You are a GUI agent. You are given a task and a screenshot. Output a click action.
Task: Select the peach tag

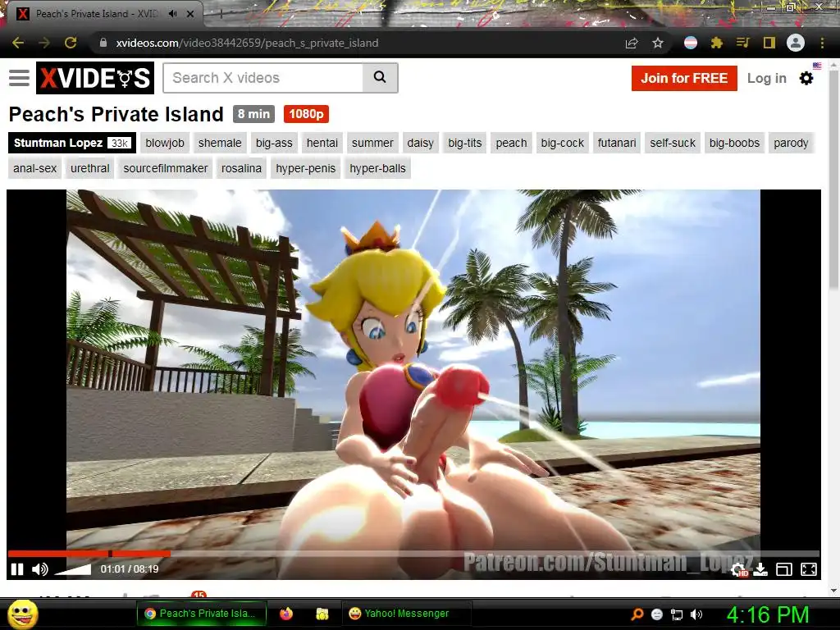click(511, 143)
